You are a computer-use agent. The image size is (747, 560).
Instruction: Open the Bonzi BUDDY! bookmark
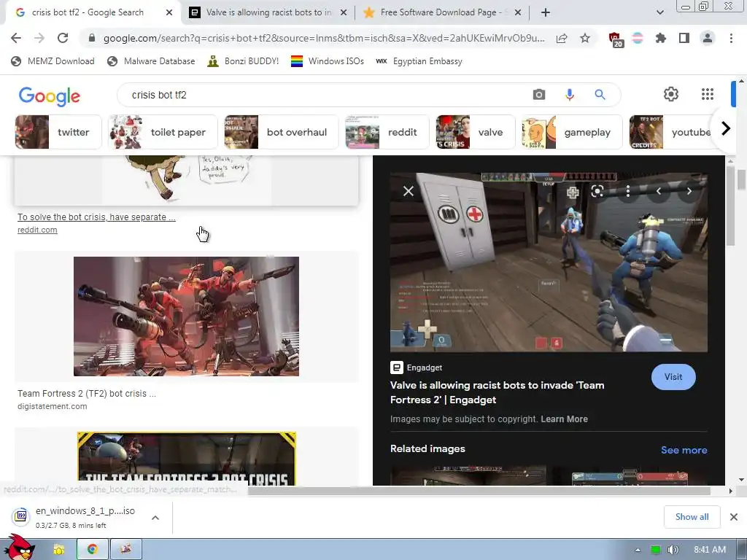click(244, 61)
